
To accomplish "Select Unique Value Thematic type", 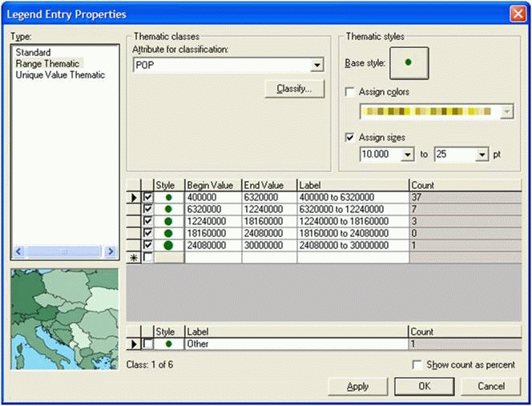I will (x=60, y=75).
